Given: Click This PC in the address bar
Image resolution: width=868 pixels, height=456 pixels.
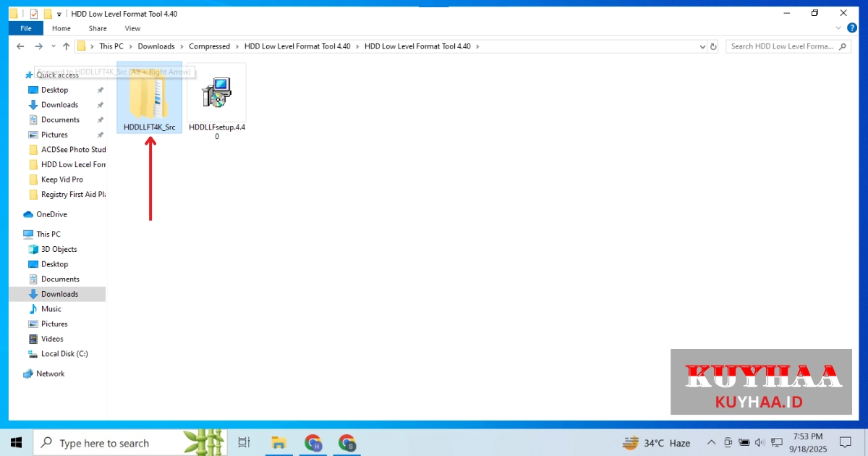Looking at the screenshot, I should [x=111, y=46].
